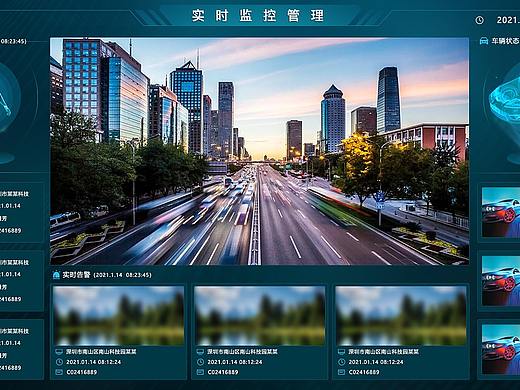
Task: Click the ID card icon in the leftmost alarm card
Action: pyautogui.click(x=59, y=372)
